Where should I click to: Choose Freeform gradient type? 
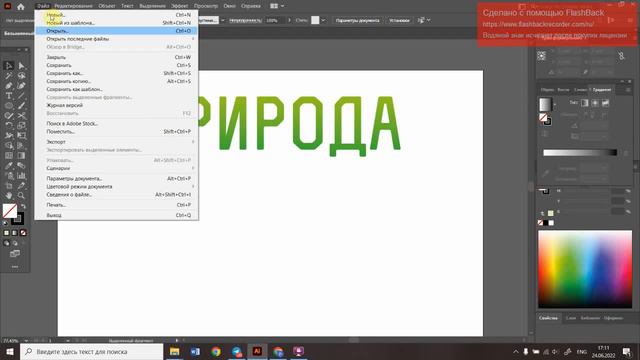[x=605, y=103]
